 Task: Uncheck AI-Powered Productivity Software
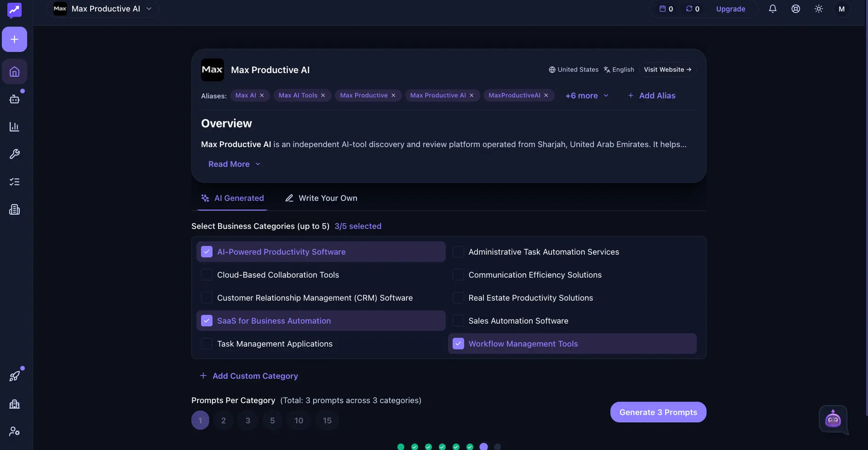click(207, 252)
